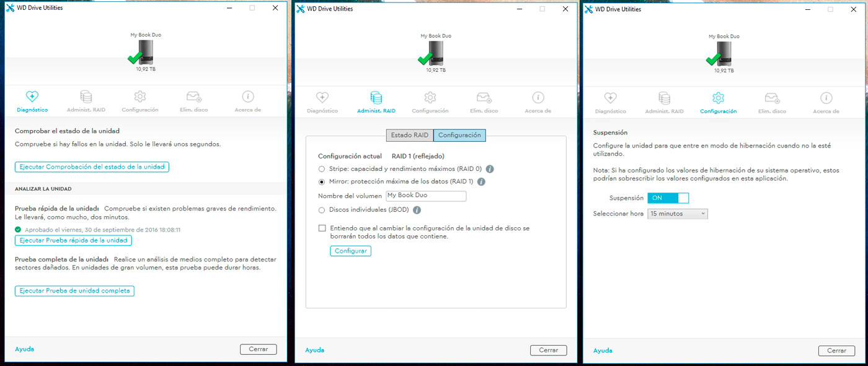
Task: Run Ejecutar Comprobación del estado de la unidad
Action: point(92,167)
